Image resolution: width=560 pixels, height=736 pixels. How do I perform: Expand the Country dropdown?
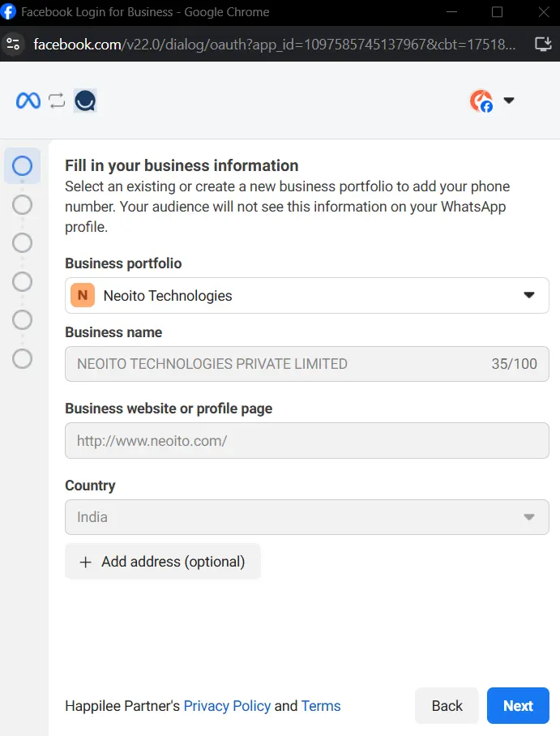pyautogui.click(x=529, y=516)
